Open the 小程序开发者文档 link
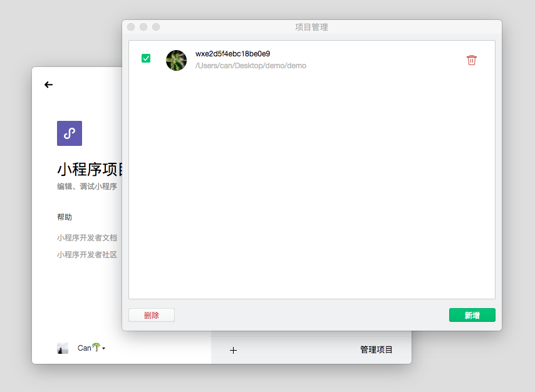535x392 pixels. [x=87, y=238]
